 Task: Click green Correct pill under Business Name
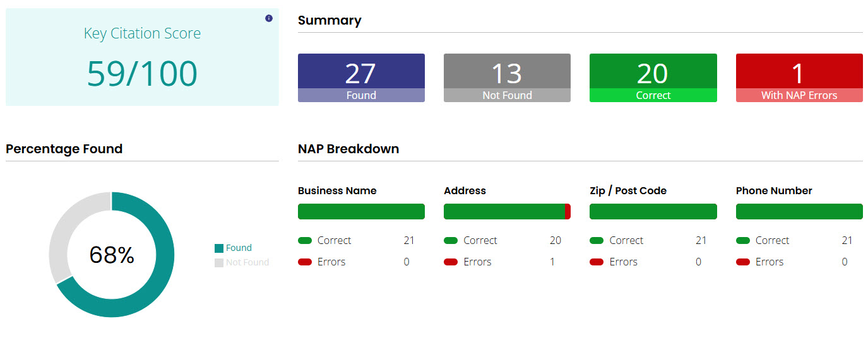coord(305,240)
